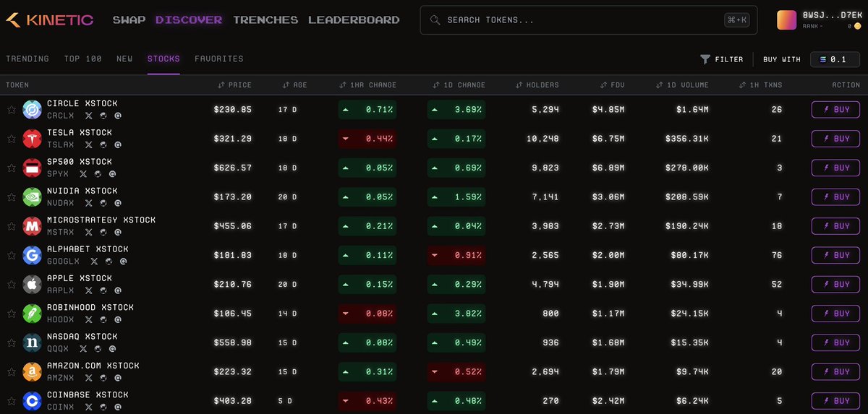Click the wallet avatar gradient icon
Screen dimensions: 868x414
click(786, 20)
